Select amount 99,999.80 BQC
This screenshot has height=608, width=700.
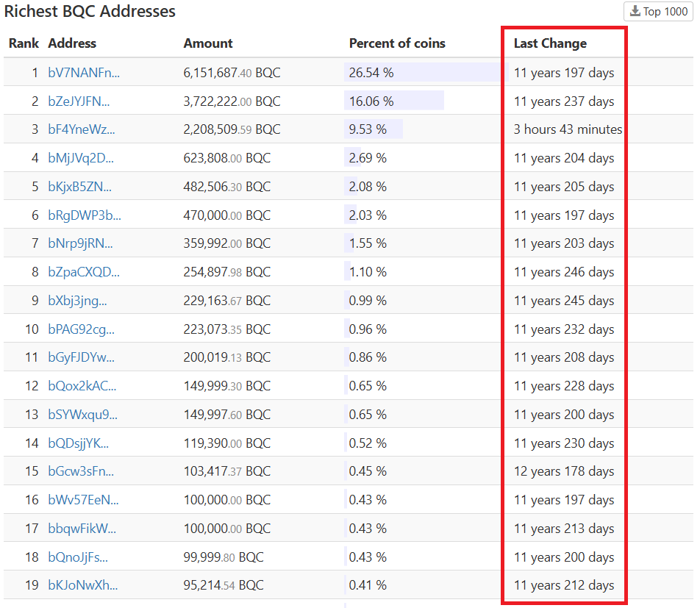tap(224, 557)
